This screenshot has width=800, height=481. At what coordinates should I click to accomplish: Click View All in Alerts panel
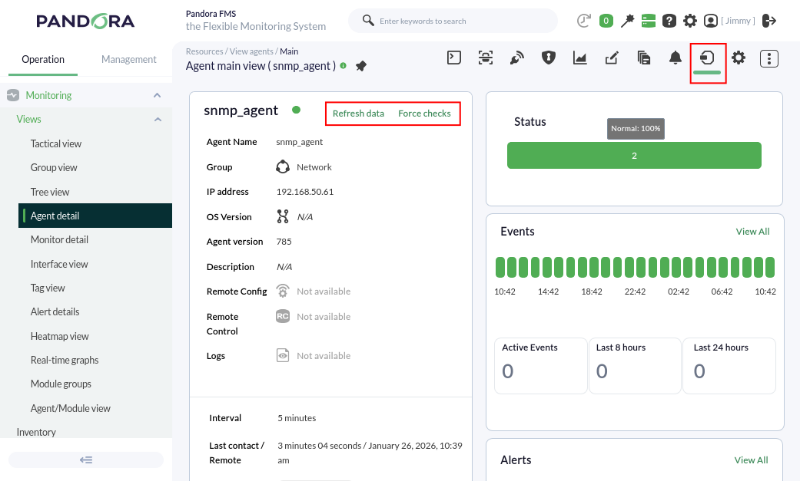[x=751, y=460]
